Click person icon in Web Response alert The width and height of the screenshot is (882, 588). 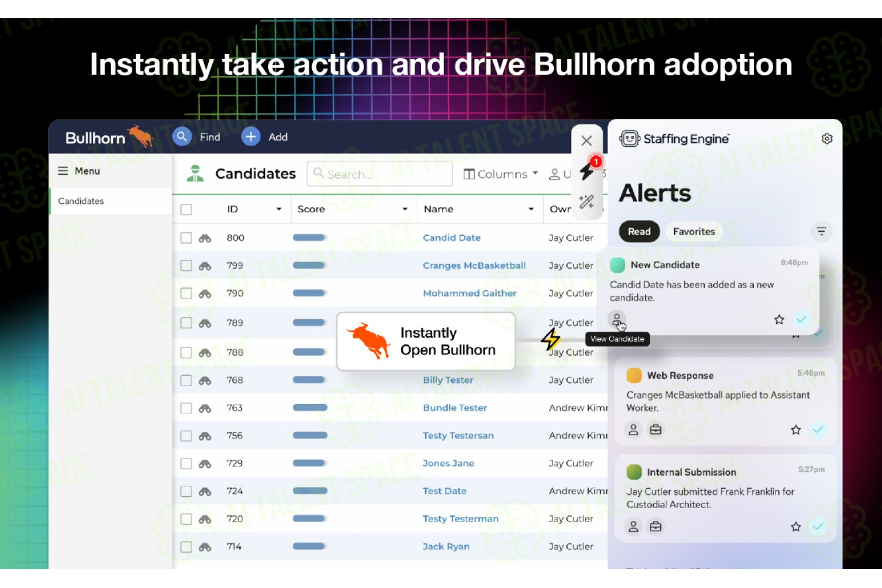pos(633,430)
